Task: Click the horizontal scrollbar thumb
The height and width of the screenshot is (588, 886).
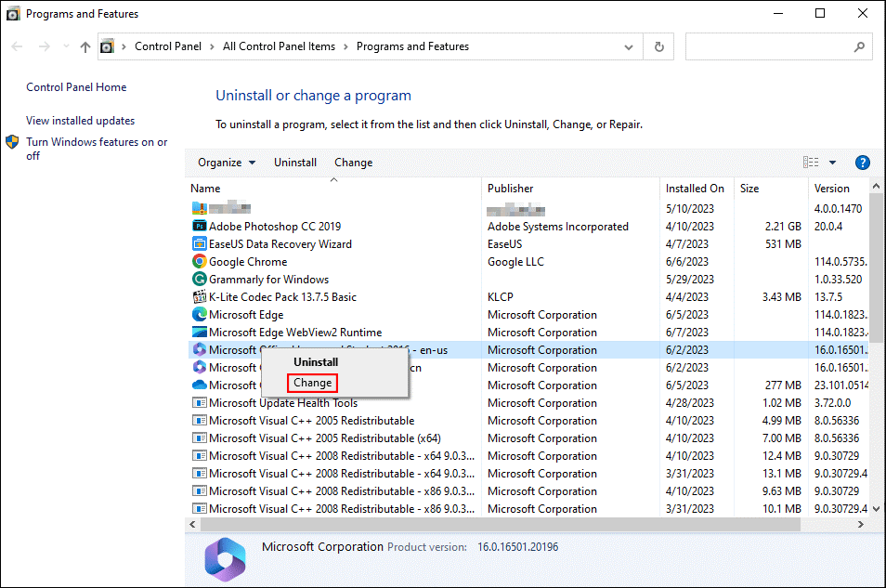Action: click(500, 525)
